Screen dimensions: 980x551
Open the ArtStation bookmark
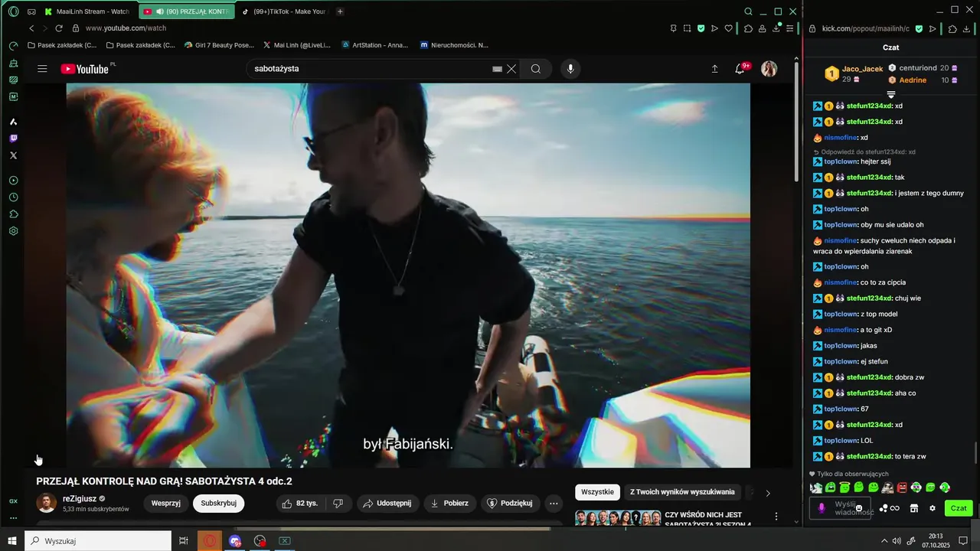(x=375, y=45)
